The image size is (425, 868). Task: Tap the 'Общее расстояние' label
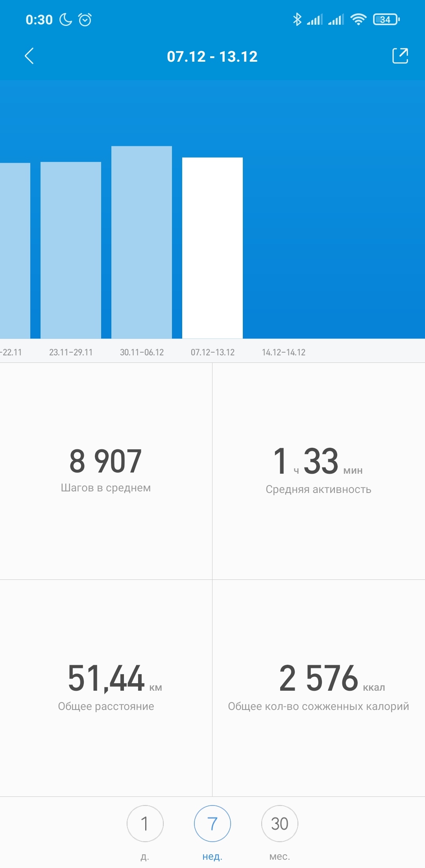pyautogui.click(x=106, y=706)
